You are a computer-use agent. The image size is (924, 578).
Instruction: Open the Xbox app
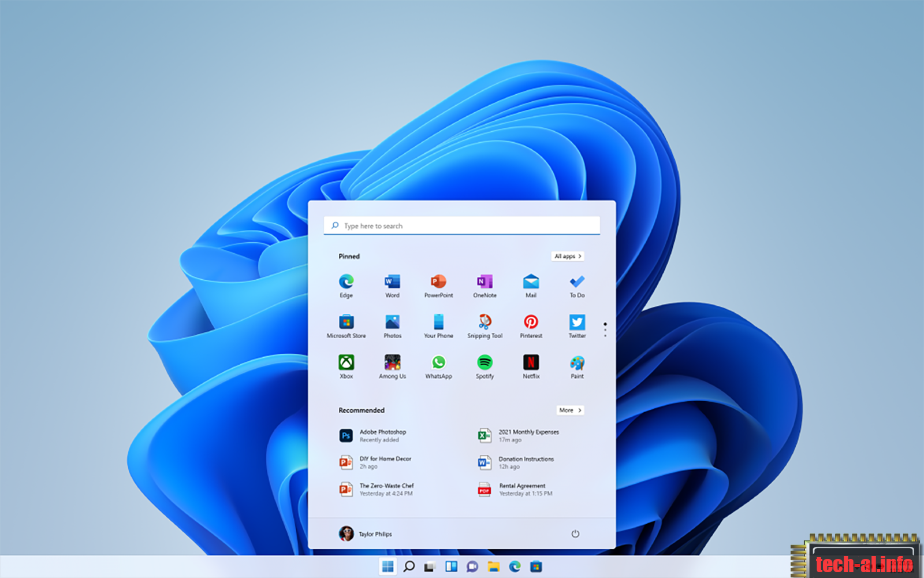[346, 367]
